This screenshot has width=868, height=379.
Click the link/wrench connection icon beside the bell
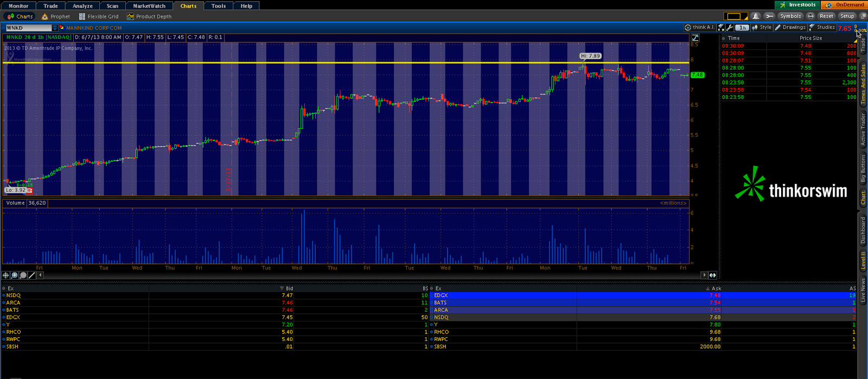coord(769,16)
